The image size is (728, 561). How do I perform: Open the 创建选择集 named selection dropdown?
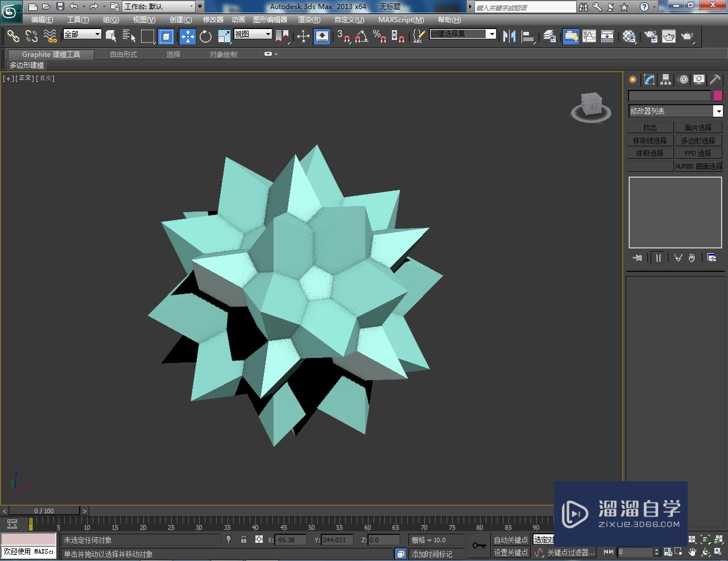click(463, 34)
